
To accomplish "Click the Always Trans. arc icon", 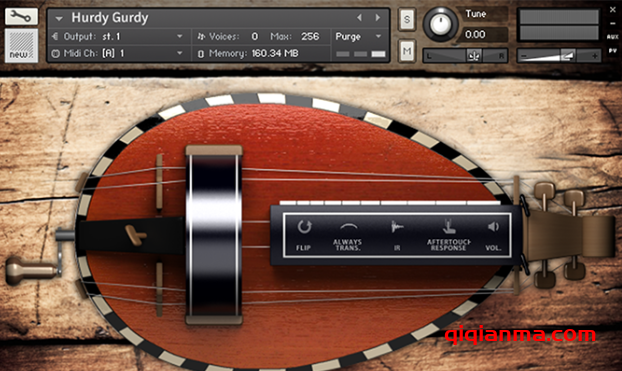I will (x=348, y=227).
